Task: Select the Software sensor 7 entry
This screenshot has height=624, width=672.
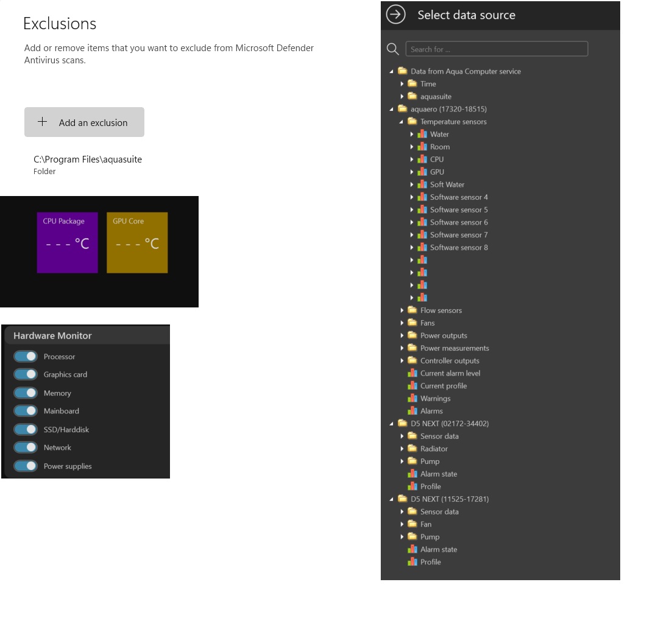Action: pos(459,235)
